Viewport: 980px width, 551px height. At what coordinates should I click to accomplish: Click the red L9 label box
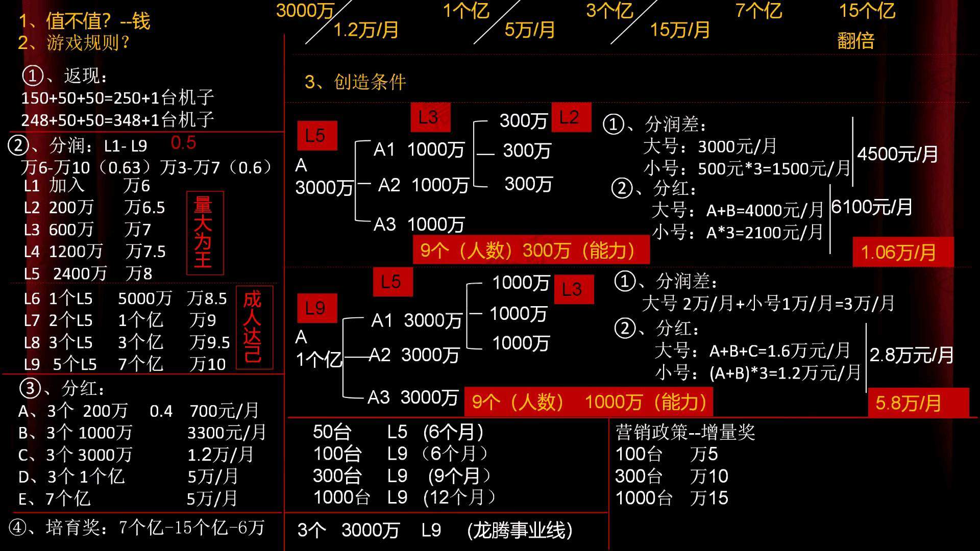coord(316,308)
